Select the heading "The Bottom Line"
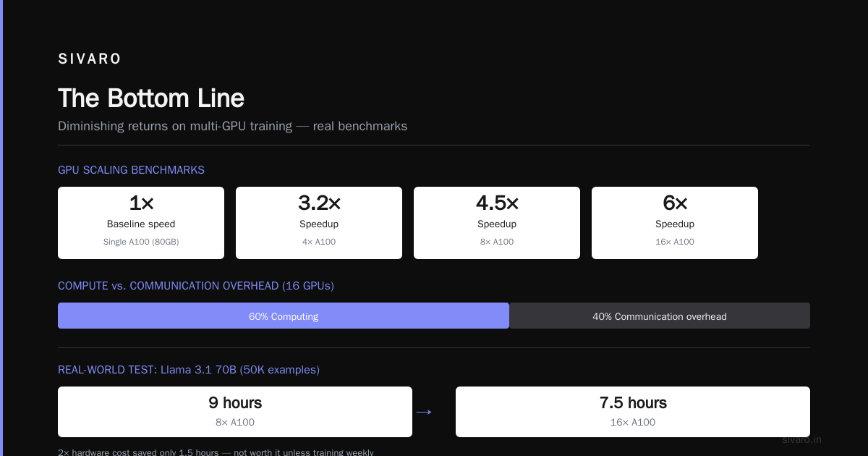The width and height of the screenshot is (868, 456). pos(151,98)
